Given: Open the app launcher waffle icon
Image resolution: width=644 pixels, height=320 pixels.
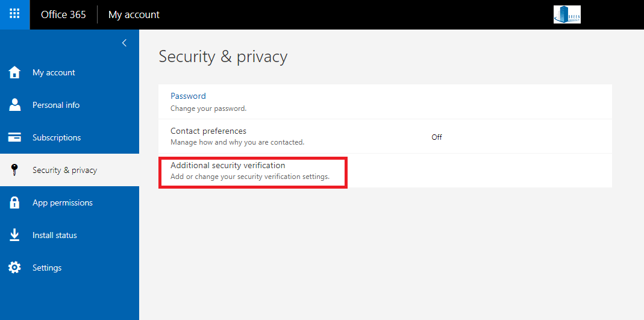Looking at the screenshot, I should (15, 14).
